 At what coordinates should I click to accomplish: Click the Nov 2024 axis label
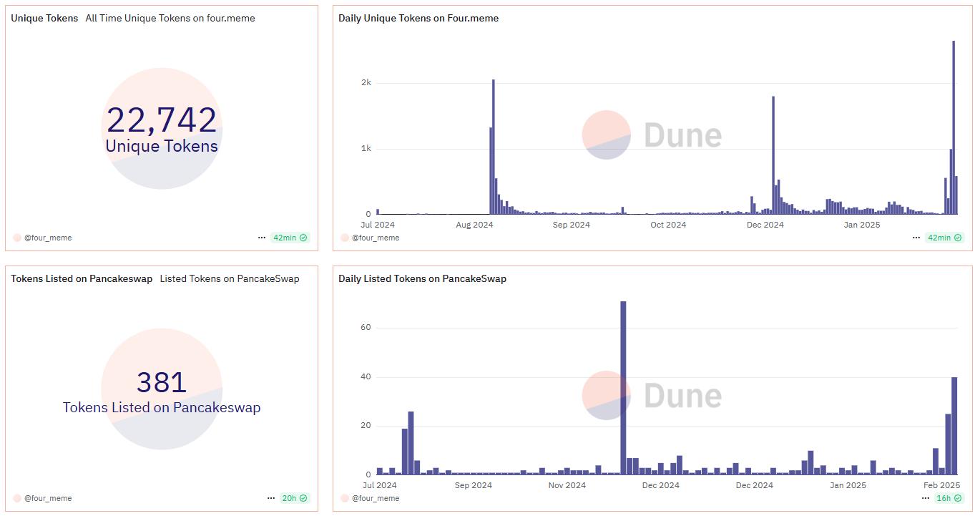(x=567, y=485)
